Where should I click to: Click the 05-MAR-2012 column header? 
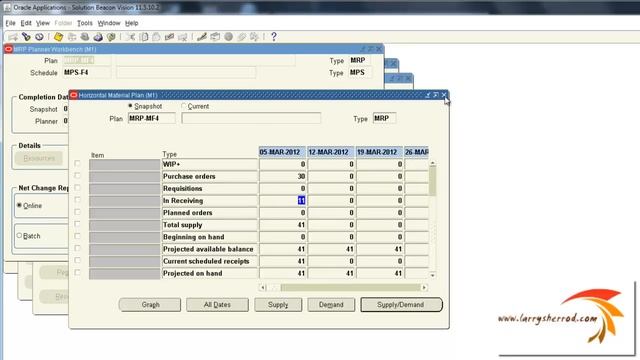tap(282, 152)
